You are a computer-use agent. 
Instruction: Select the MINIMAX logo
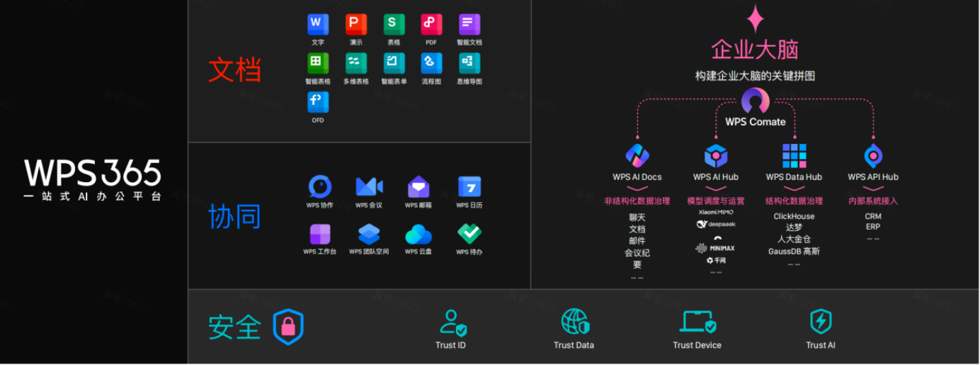point(716,248)
